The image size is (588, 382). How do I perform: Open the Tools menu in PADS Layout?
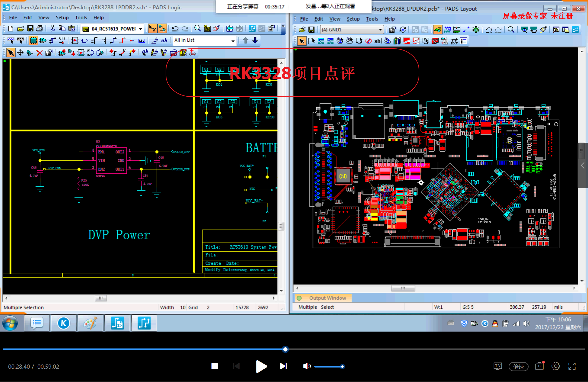click(x=372, y=19)
